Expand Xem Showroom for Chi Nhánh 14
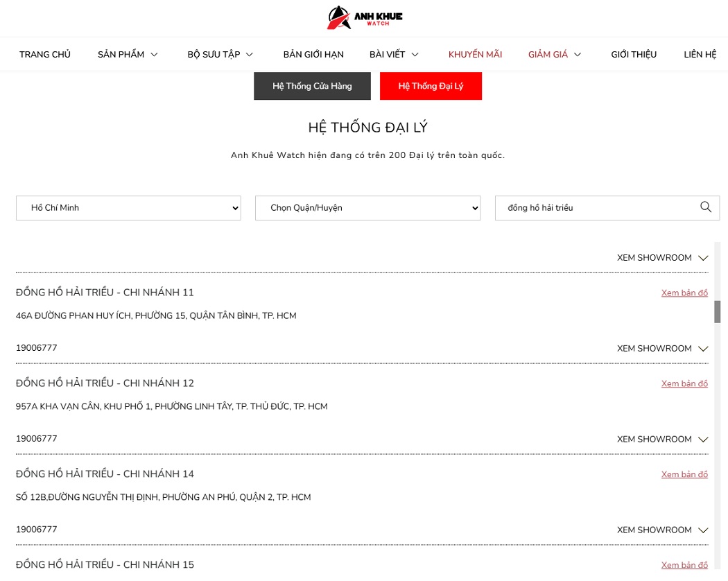This screenshot has height=581, width=728. [663, 530]
